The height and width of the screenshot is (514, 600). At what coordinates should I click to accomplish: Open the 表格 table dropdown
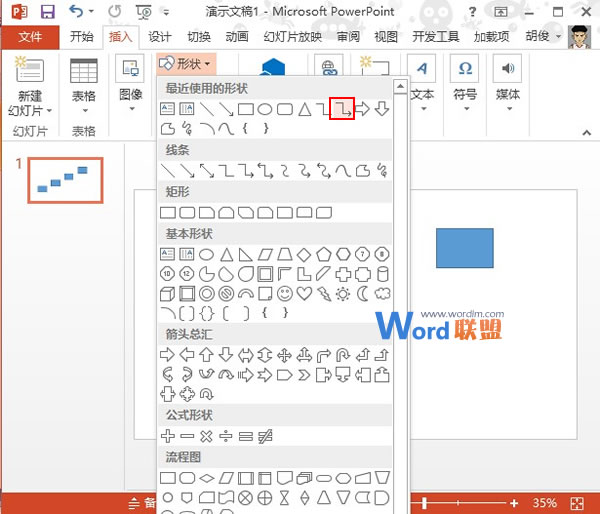tap(84, 86)
